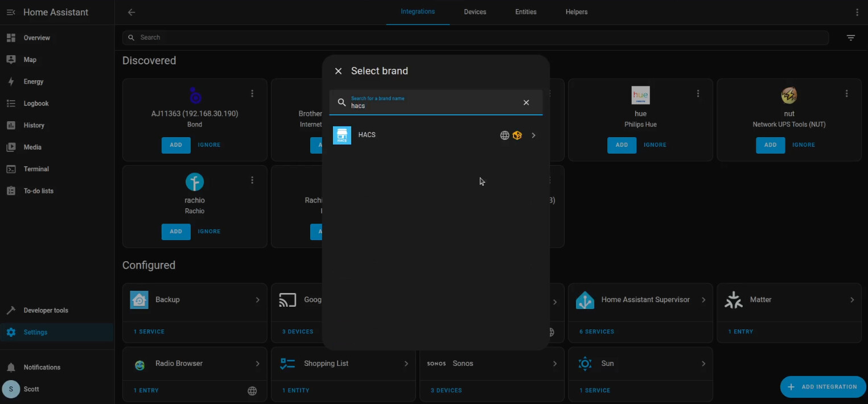Open the History chart icon

[11, 125]
